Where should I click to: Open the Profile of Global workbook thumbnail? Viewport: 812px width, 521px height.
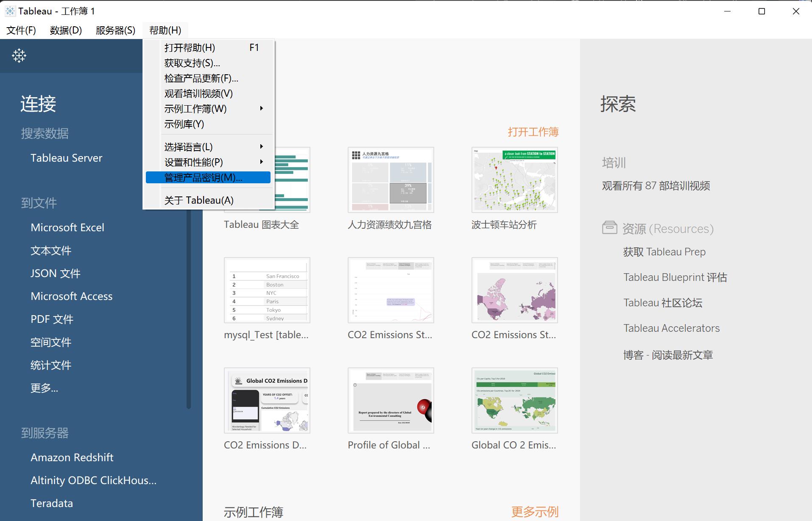point(391,401)
